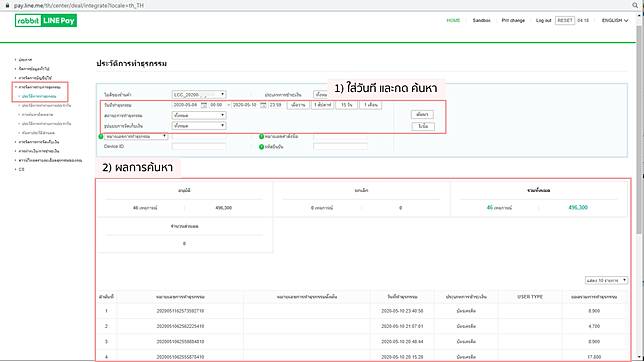Select the 15 days quick-range button
This screenshot has width=644, height=362.
(347, 105)
